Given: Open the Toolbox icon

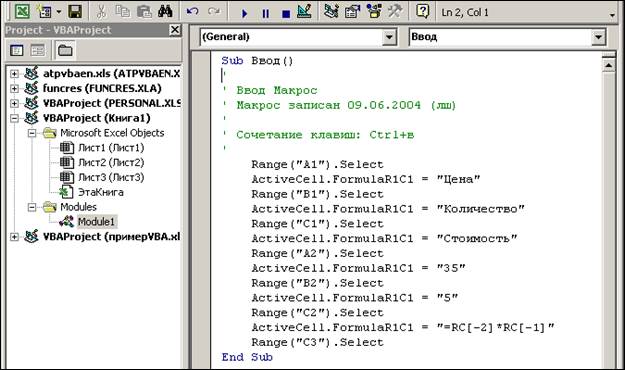Looking at the screenshot, I should [395, 11].
